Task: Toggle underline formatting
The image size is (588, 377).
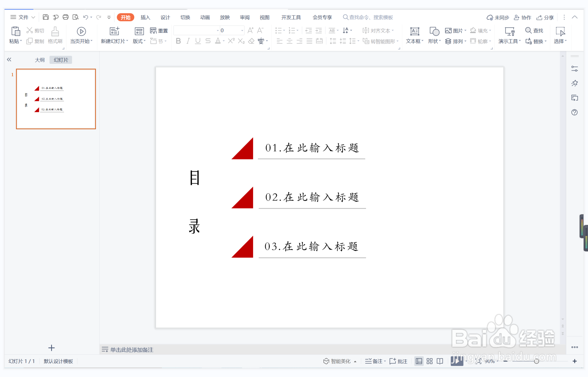Action: point(198,41)
